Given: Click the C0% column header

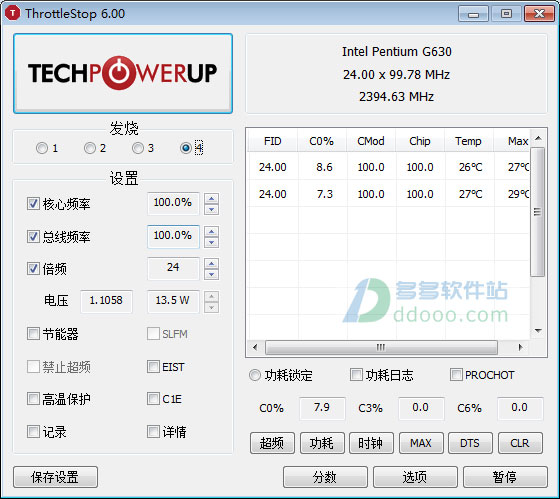Looking at the screenshot, I should (321, 141).
